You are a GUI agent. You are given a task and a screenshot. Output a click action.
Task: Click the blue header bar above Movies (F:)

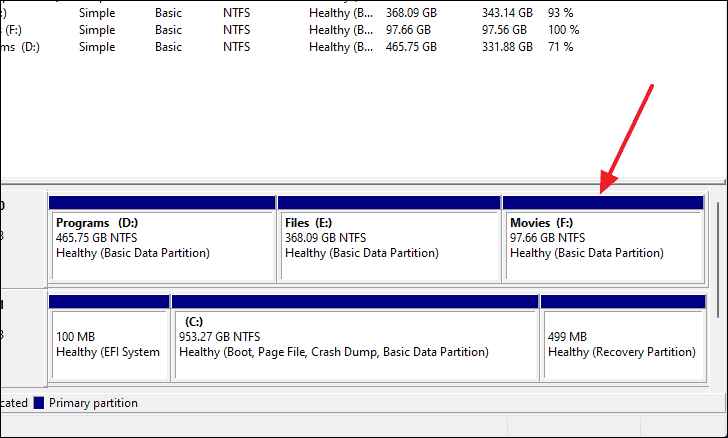[604, 203]
